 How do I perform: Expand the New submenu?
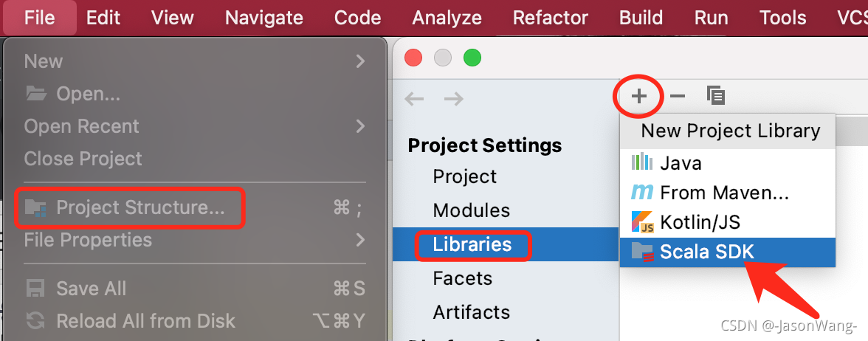193,61
